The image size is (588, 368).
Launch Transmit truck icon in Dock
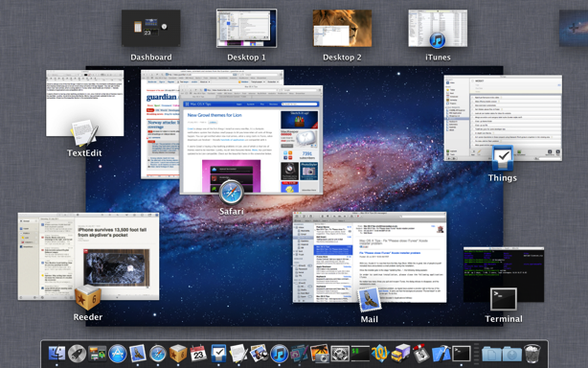pyautogui.click(x=400, y=354)
